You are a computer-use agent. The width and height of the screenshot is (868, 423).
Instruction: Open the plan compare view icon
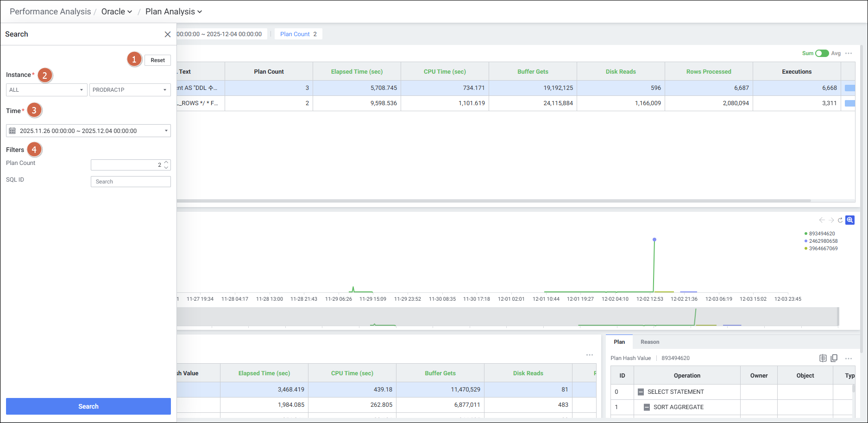point(823,358)
